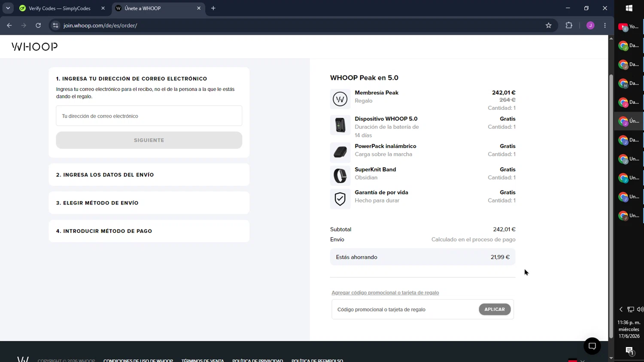Viewport: 644px width, 362px height.
Task: View site information icon in address bar
Action: click(55, 25)
